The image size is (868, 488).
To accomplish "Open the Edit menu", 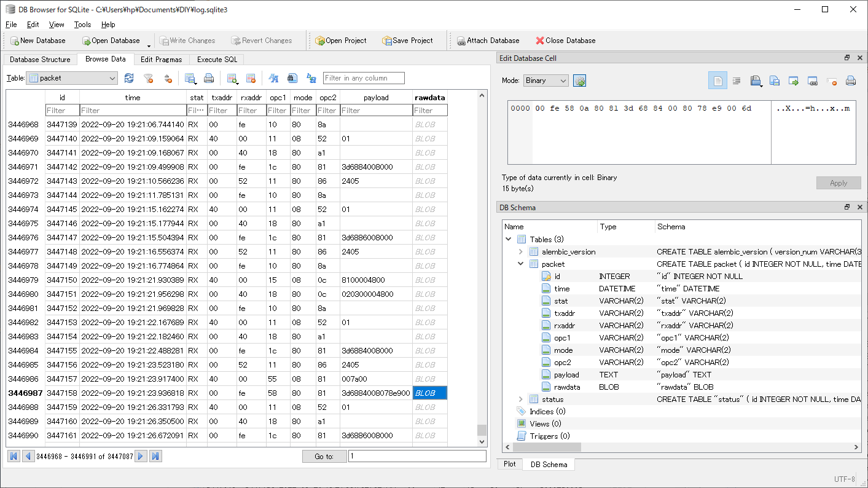I will pos(33,25).
